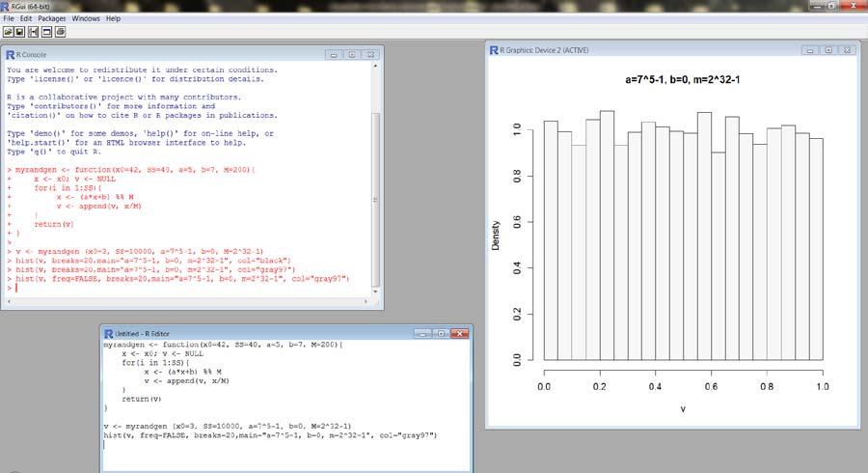Open the Help menu
The image size is (868, 473).
(113, 18)
